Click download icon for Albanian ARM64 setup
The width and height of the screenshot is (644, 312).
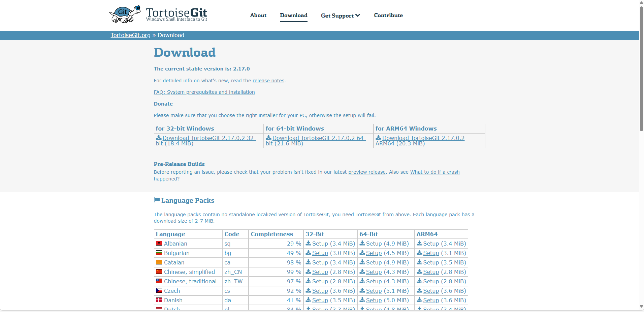tap(419, 243)
